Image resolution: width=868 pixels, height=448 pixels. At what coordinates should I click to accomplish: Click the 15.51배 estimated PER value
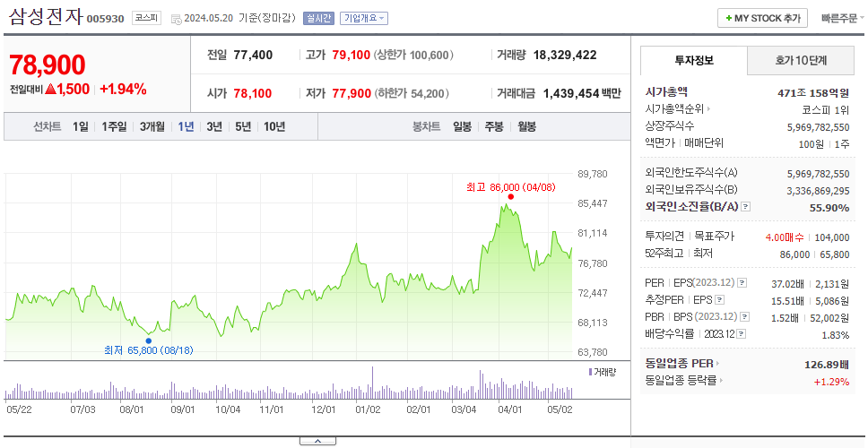787,301
